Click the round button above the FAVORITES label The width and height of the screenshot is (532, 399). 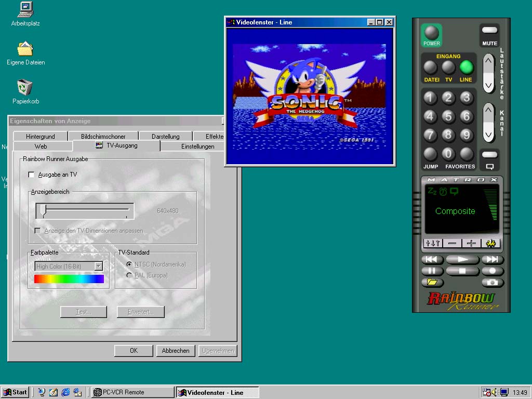click(x=467, y=154)
